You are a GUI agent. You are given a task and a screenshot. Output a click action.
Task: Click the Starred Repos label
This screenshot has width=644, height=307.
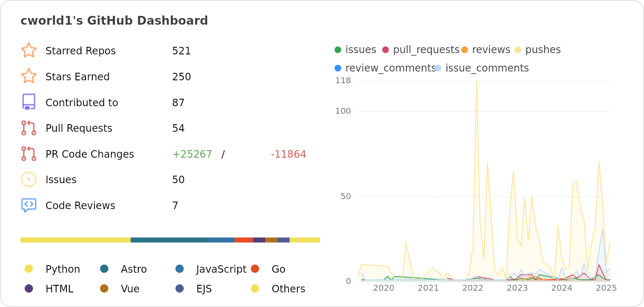click(x=81, y=51)
